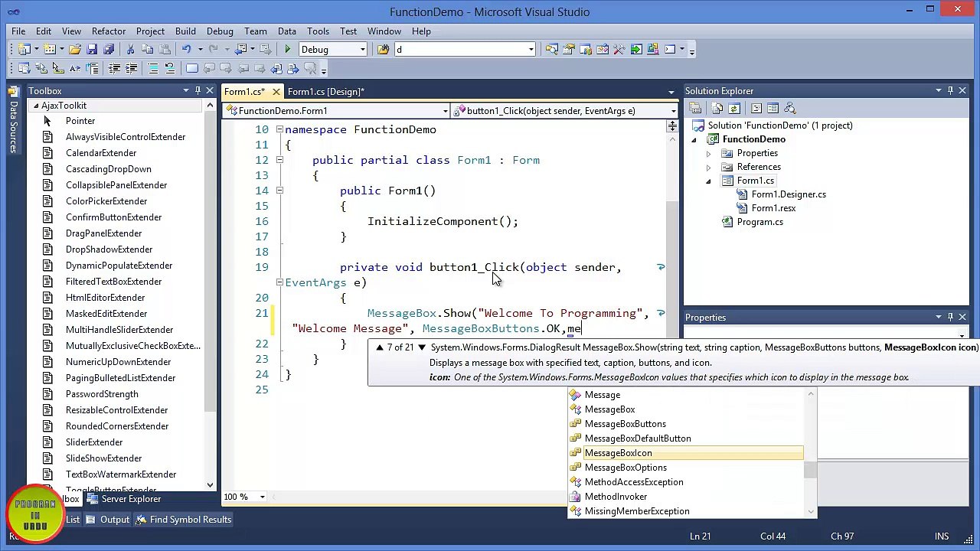Open Find Symbol Results tab
The width and height of the screenshot is (980, 551).
click(183, 520)
